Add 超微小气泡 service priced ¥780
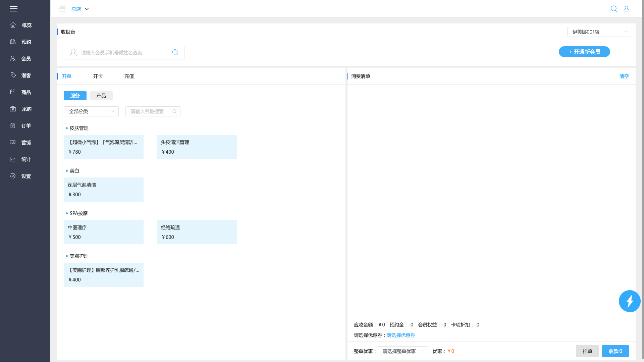Viewport: 644px width, 362px height. point(104,147)
